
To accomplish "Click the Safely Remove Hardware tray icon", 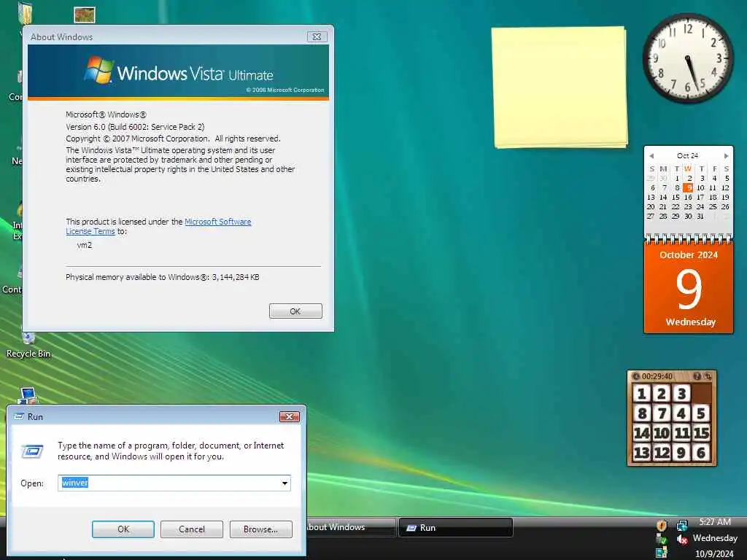I will point(662,540).
